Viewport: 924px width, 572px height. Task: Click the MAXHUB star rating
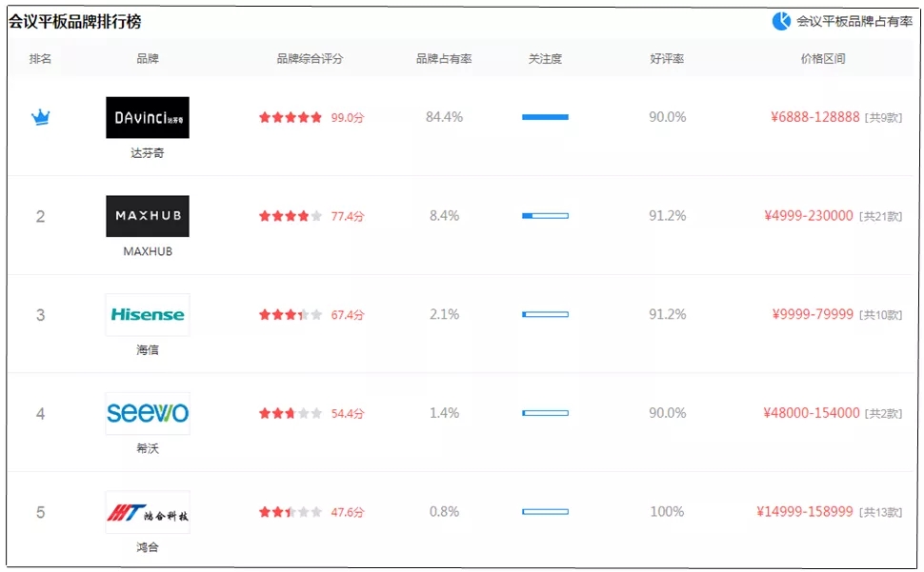291,216
